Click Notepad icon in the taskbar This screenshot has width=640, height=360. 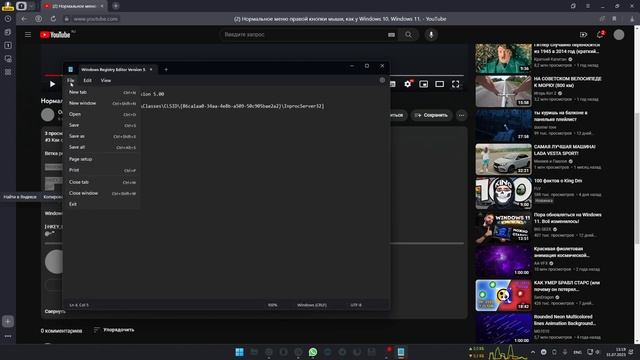(401, 352)
